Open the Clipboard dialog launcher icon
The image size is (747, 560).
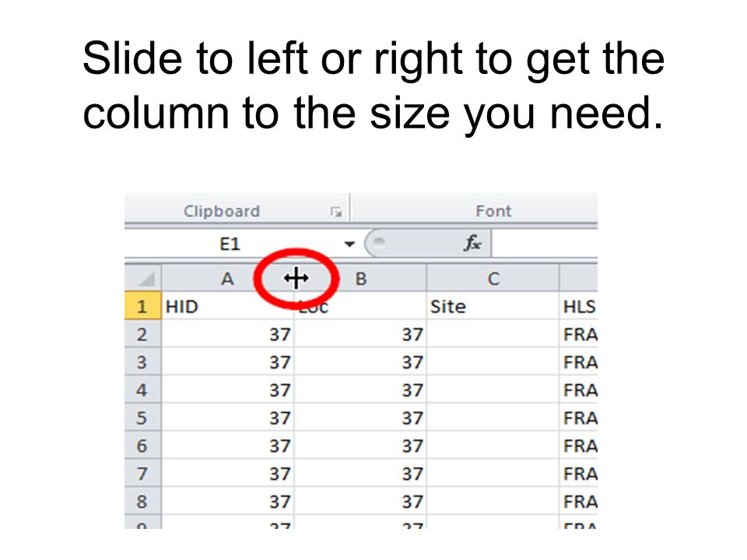pyautogui.click(x=336, y=212)
